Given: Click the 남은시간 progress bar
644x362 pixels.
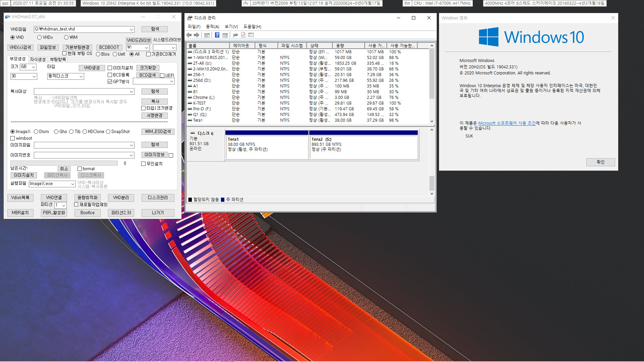Looking at the screenshot, I should pos(64,164).
